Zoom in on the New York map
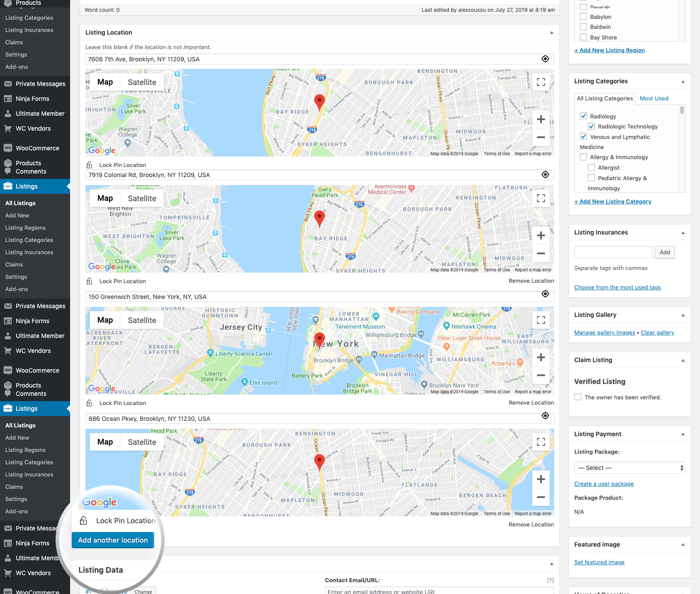This screenshot has width=700, height=594. (541, 357)
